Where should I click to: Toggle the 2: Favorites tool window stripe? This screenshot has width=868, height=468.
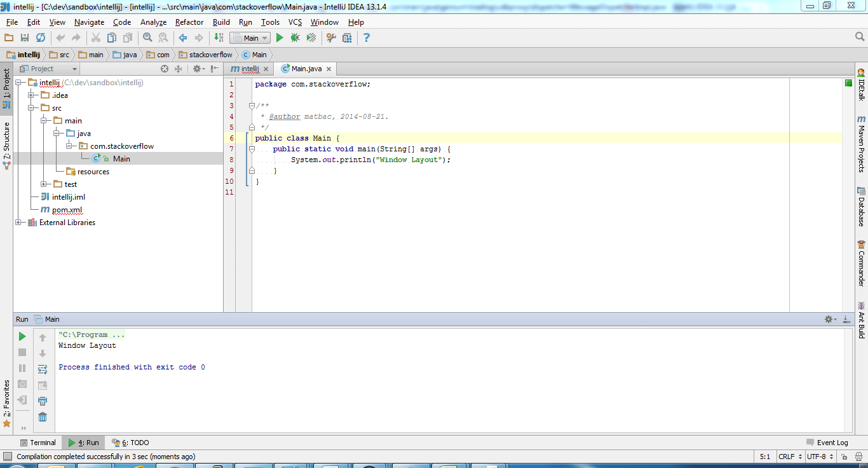coord(6,403)
